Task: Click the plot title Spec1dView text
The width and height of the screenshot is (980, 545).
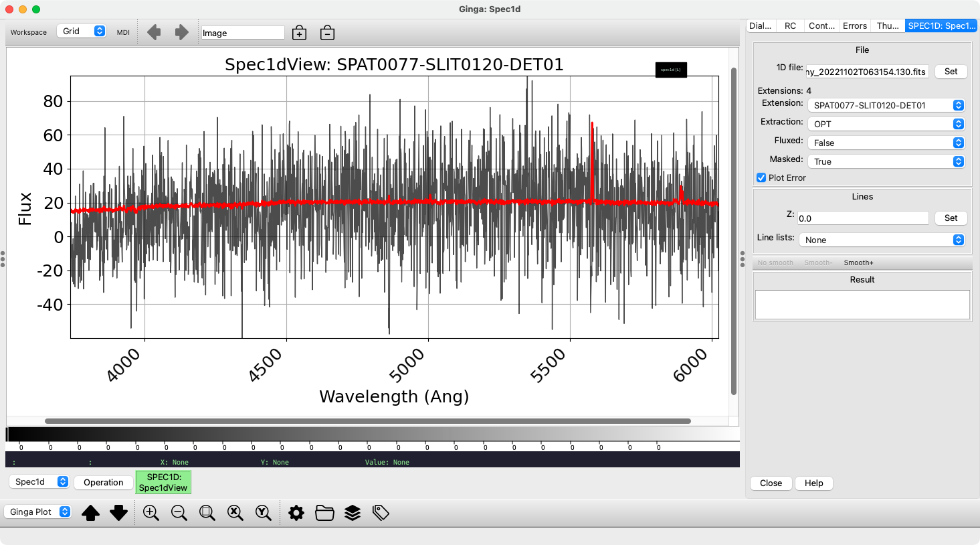Action: pyautogui.click(x=394, y=64)
